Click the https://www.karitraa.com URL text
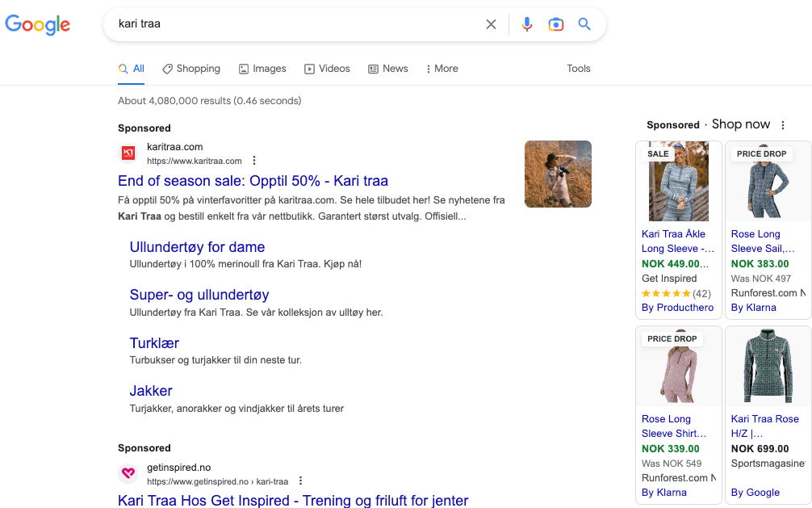This screenshot has height=508, width=812. (x=195, y=162)
